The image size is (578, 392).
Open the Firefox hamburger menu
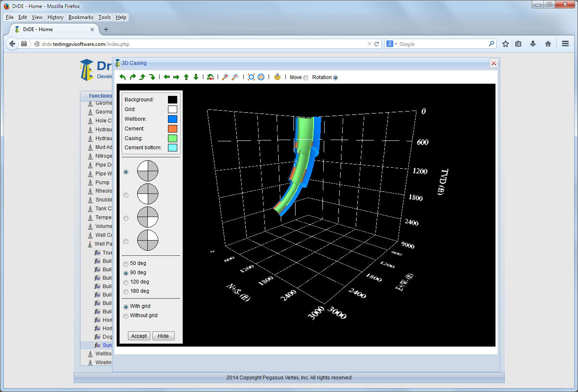point(565,44)
